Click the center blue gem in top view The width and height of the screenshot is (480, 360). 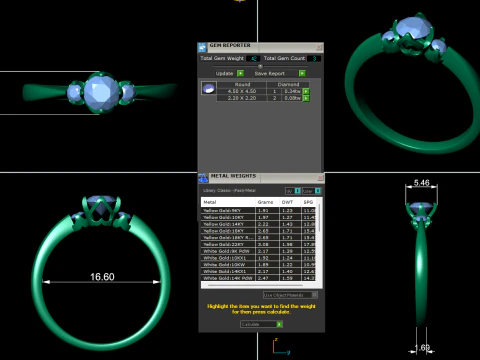[101, 92]
